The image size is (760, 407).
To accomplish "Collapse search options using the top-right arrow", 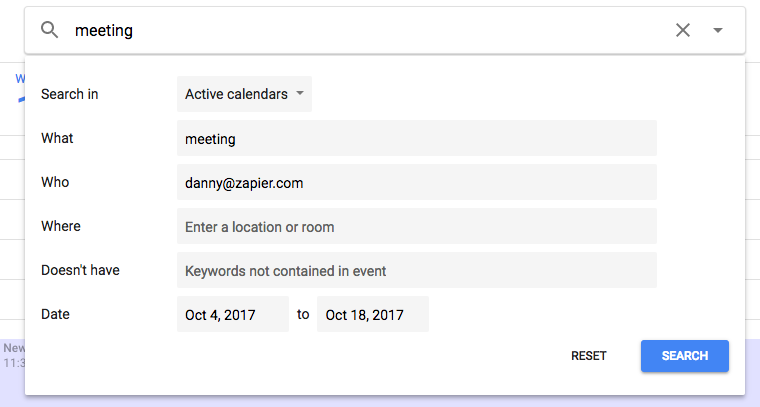I will 718,30.
